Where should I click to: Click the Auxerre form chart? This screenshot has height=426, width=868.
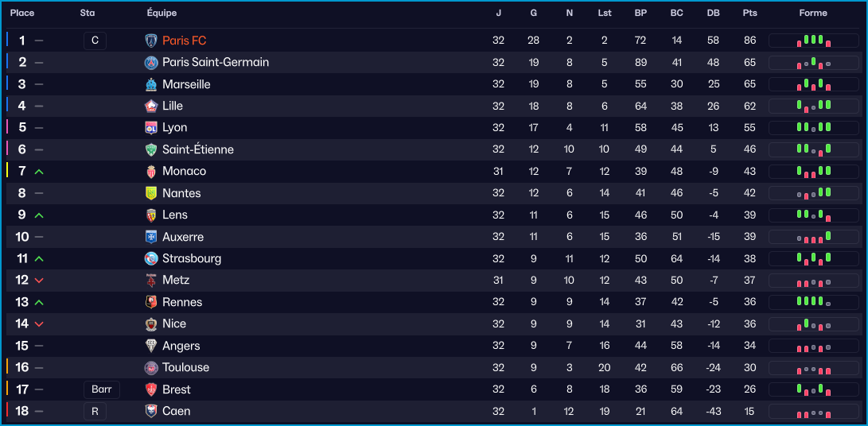click(814, 237)
